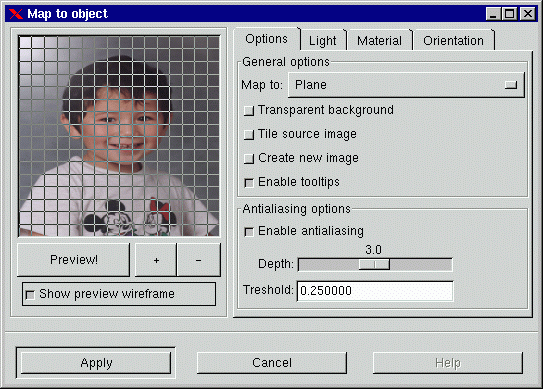Maximize the Map to object window
This screenshot has height=389, width=543.
pyautogui.click(x=510, y=14)
